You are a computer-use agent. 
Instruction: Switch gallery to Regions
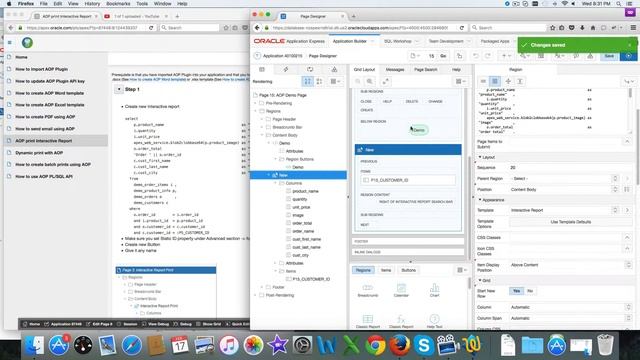point(363,270)
